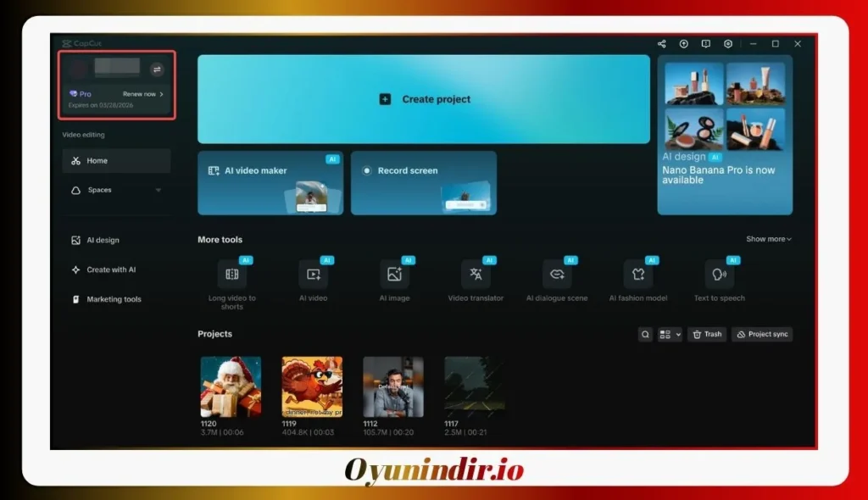Click the projects search icon
868x500 pixels.
coord(645,335)
